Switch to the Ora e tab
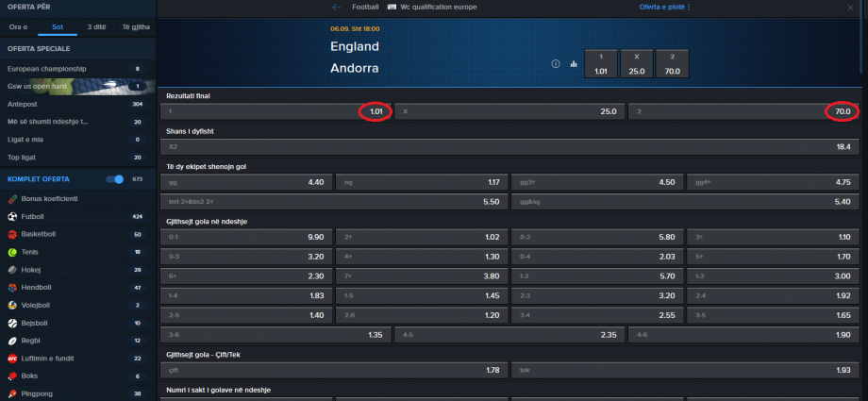Screen dimensions: 868x401 coord(19,26)
